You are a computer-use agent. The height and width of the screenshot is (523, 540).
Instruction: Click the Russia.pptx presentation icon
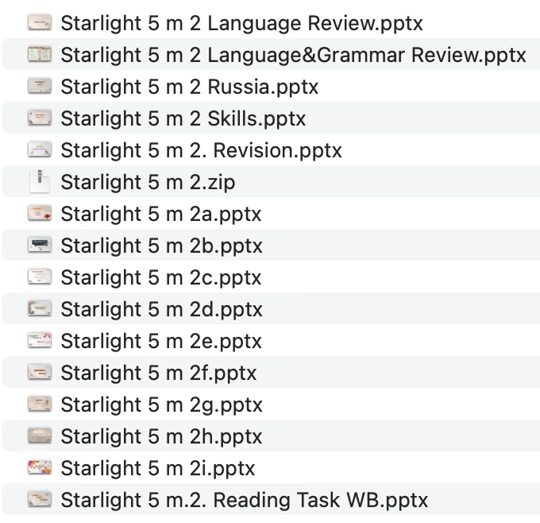(x=40, y=86)
